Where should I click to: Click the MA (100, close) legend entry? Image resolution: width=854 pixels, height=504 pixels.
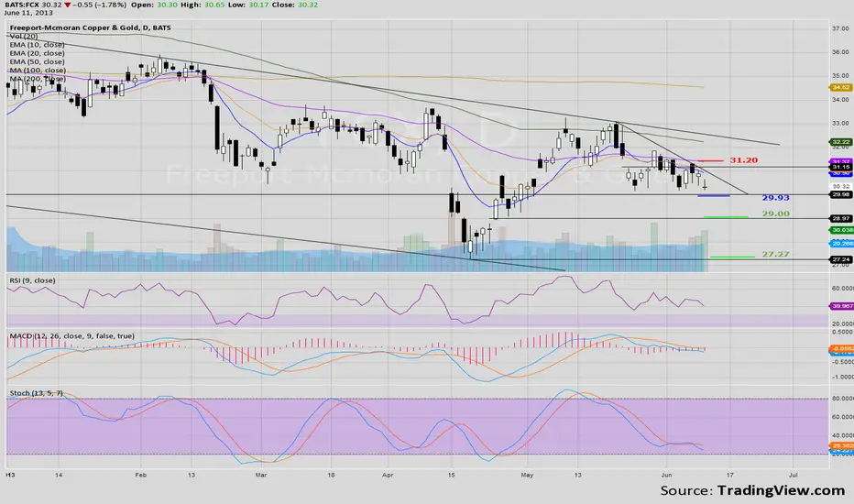point(38,71)
